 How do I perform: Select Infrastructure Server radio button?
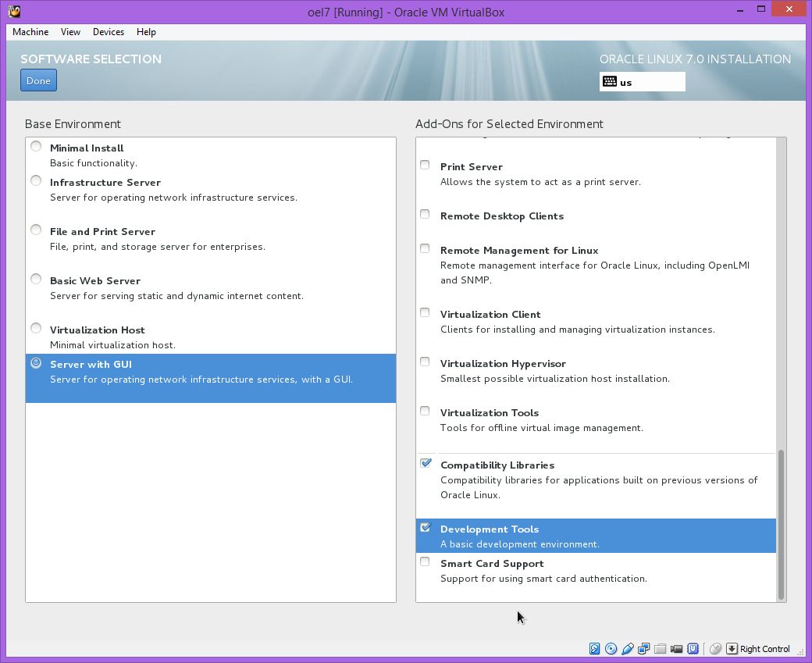pyautogui.click(x=36, y=180)
